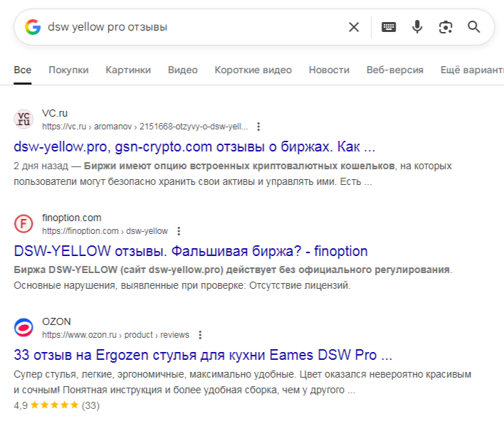Image resolution: width=504 pixels, height=421 pixels.
Task: Open three-dot menu for OZON result
Action: [200, 335]
